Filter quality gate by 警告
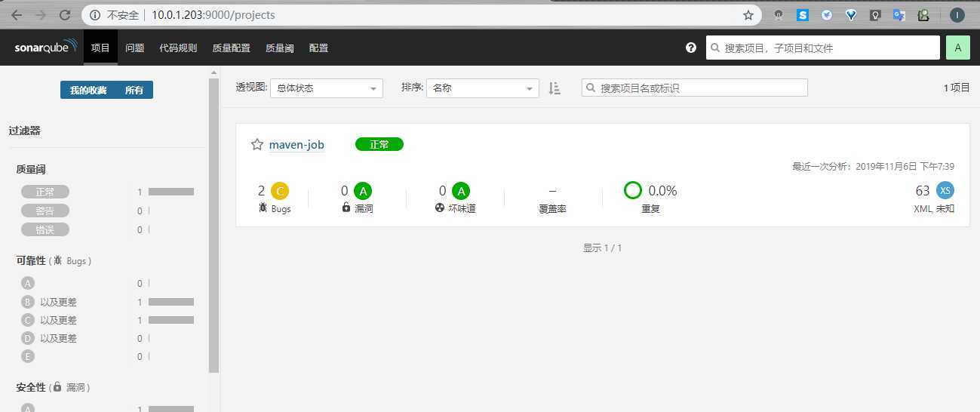This screenshot has width=980, height=412. (45, 211)
